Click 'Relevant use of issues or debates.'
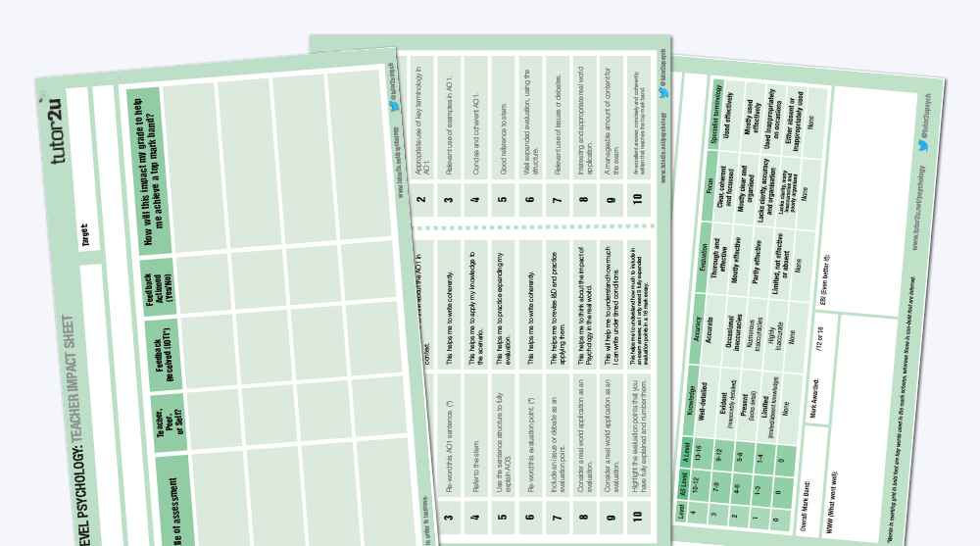Screen dimensions: 980x546 559,124
